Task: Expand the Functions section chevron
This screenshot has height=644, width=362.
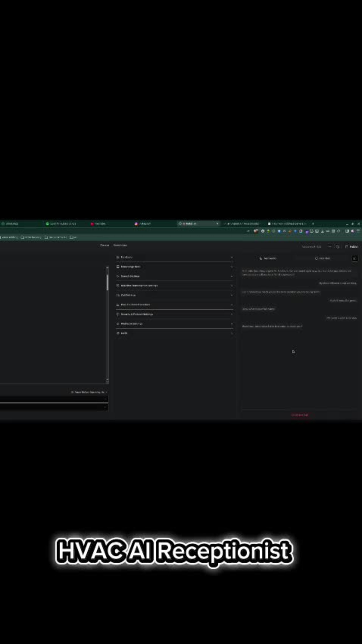Action: click(232, 257)
